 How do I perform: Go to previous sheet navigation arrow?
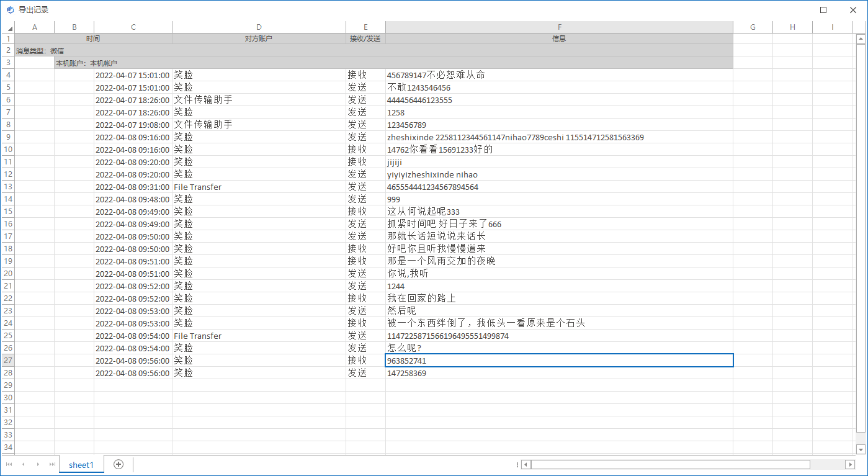(x=24, y=464)
